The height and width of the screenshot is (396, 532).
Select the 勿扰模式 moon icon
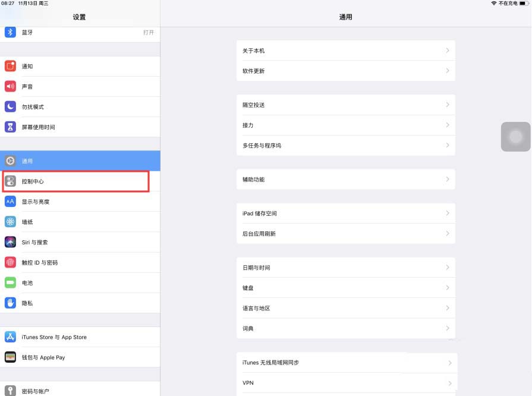pyautogui.click(x=10, y=106)
